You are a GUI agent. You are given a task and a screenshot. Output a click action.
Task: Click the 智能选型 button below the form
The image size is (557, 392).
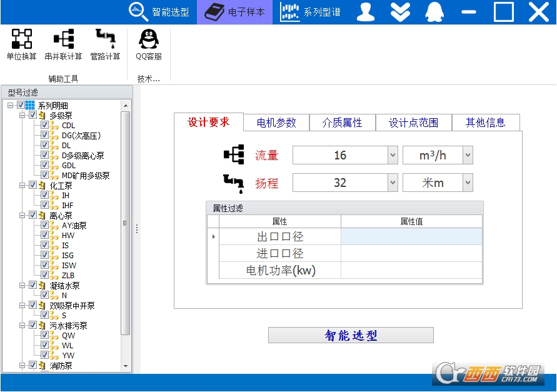[351, 336]
